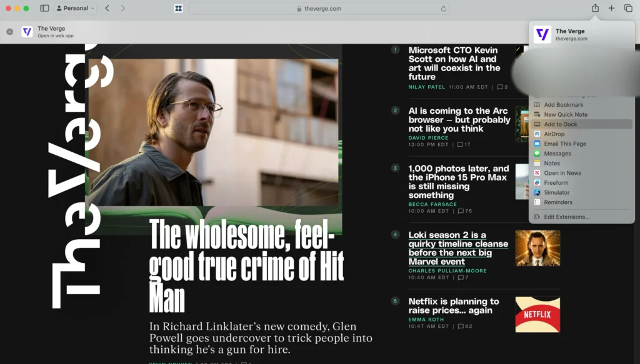Screen dimensions: 640x364
Task: Click the extension icon left of the address bar
Action: point(178,8)
